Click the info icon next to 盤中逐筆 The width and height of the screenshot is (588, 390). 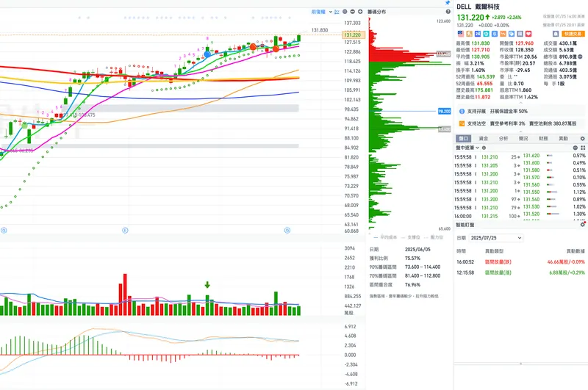pyautogui.click(x=484, y=148)
